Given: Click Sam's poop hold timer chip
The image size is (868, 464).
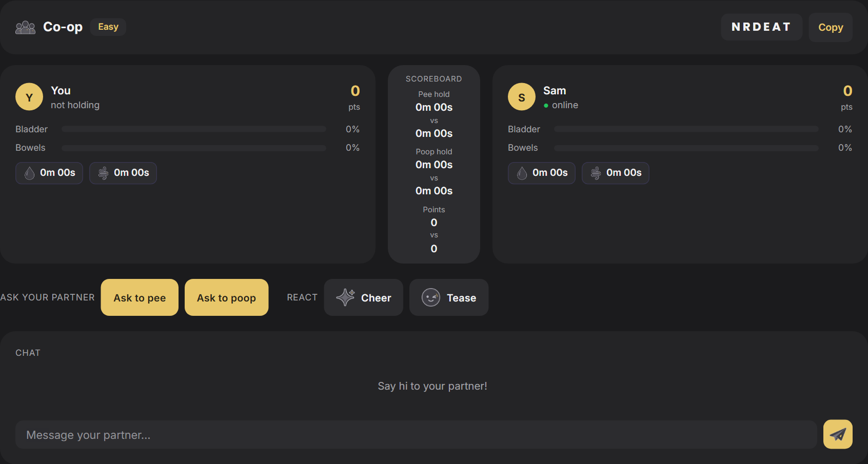Looking at the screenshot, I should tap(616, 173).
